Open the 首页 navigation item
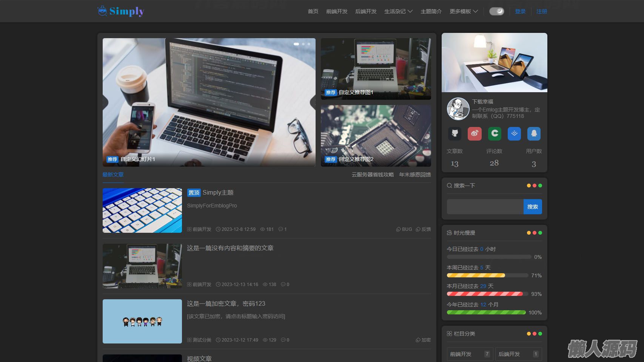 (313, 11)
